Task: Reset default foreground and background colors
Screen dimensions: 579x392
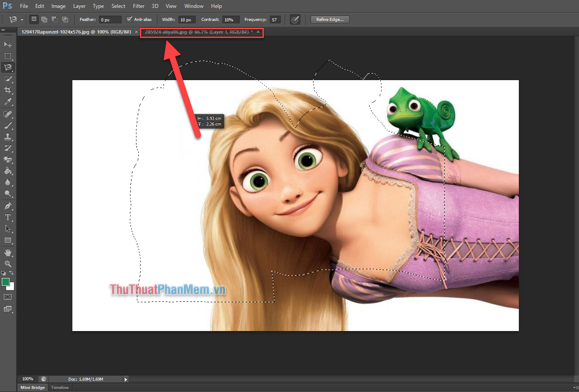Action: [x=3, y=273]
